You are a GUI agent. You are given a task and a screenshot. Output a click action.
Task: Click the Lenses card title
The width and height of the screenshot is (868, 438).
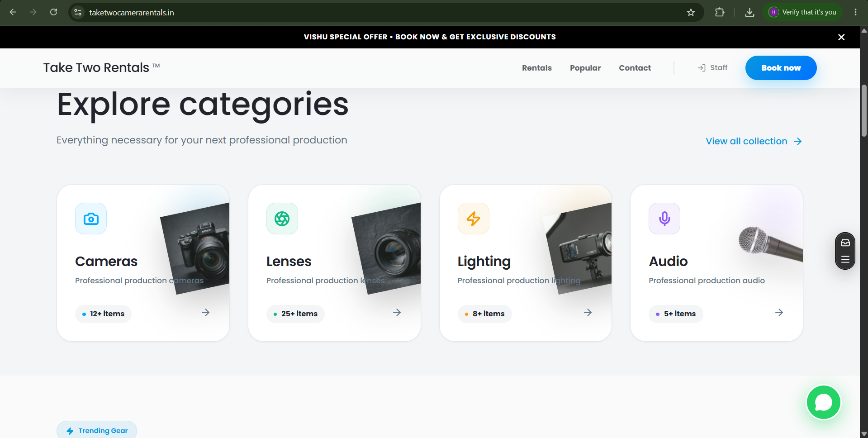(289, 261)
